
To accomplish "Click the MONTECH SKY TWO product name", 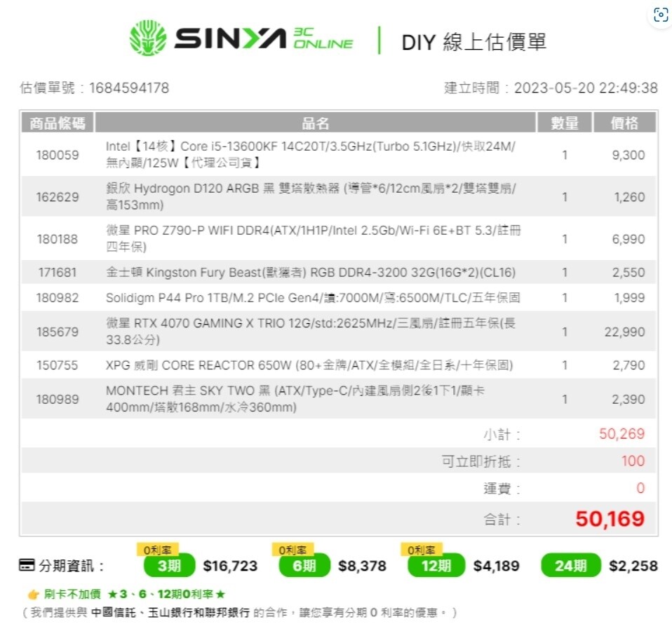I will point(295,399).
